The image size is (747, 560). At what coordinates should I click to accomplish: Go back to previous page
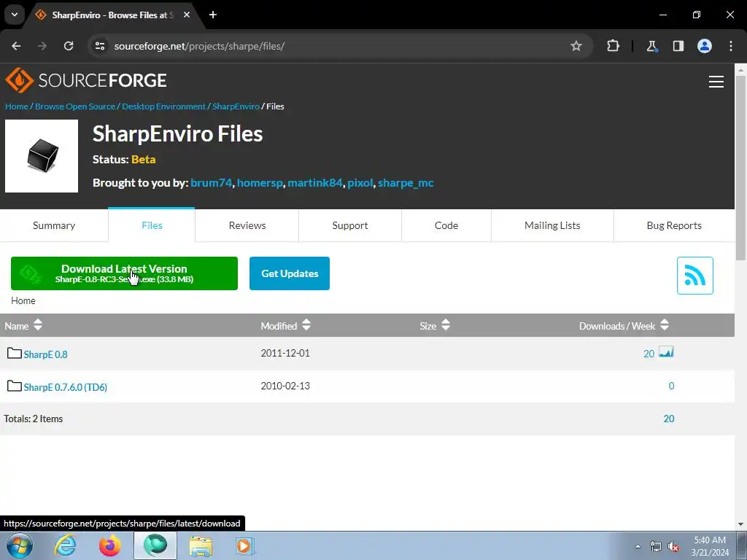coord(16,46)
